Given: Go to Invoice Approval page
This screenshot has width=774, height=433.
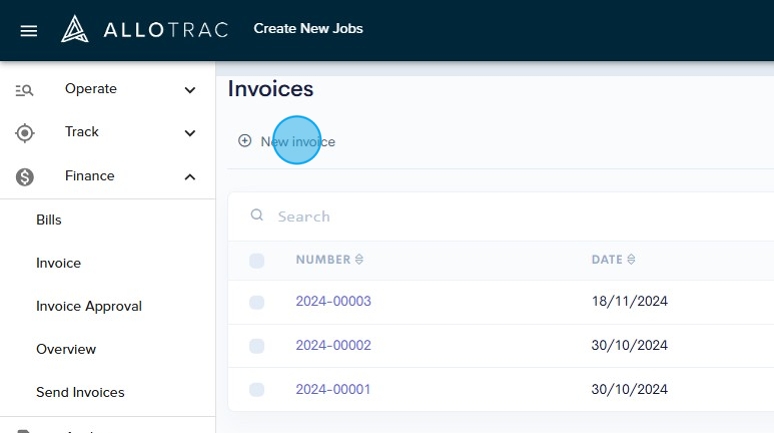Looking at the screenshot, I should tap(89, 306).
